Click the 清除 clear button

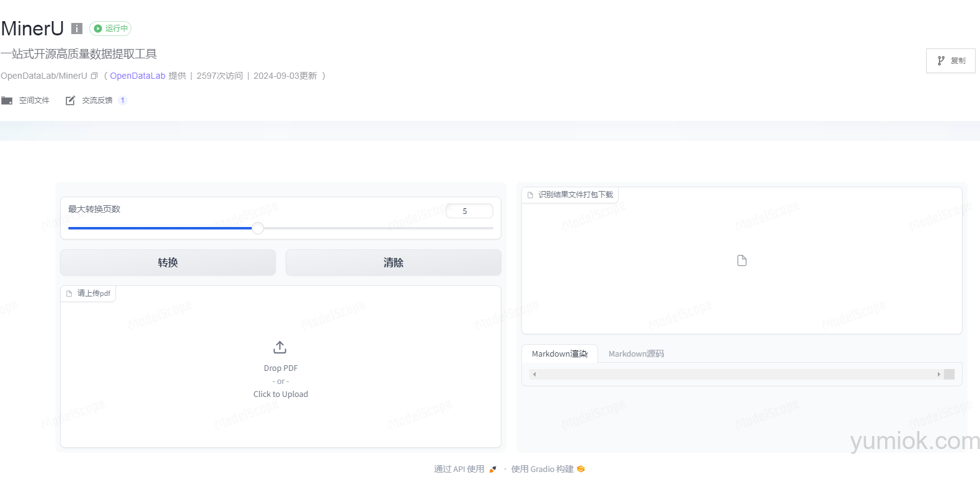pos(394,262)
